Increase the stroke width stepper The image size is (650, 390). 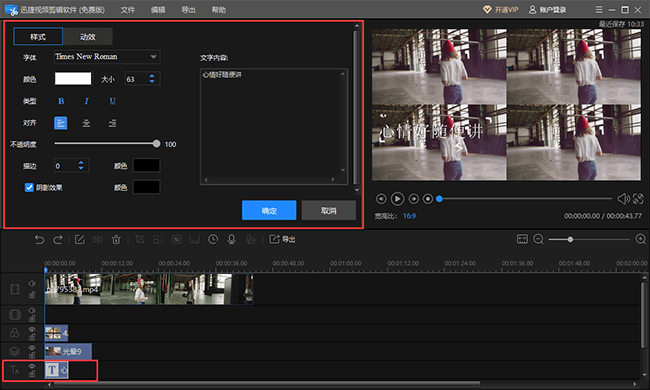click(x=81, y=163)
